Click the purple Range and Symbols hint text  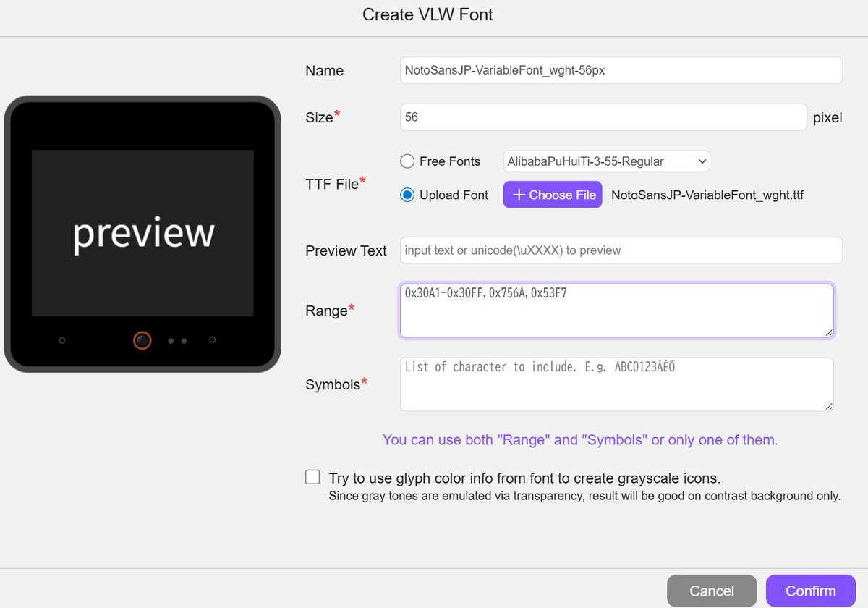pos(580,439)
